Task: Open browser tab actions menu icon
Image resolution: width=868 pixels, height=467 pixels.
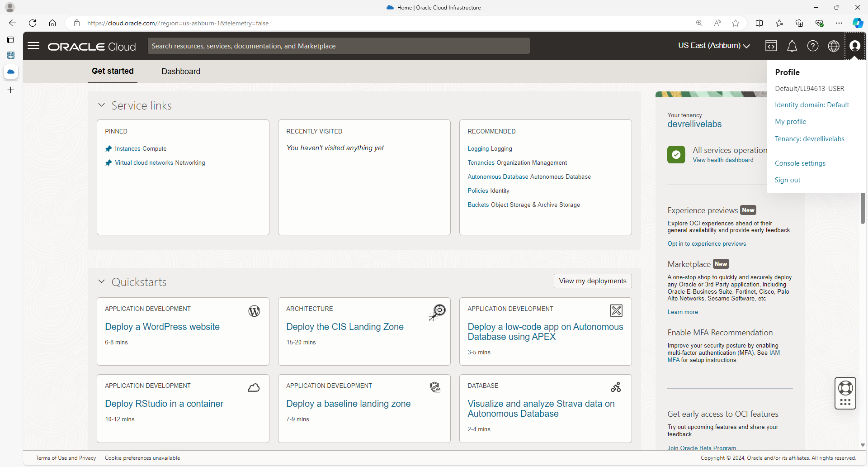Action: (x=10, y=40)
